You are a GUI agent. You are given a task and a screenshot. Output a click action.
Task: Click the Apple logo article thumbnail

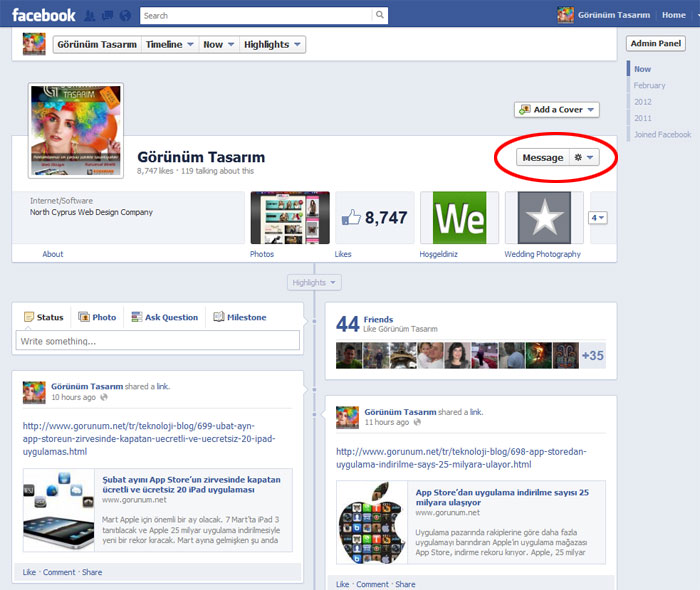click(x=372, y=523)
